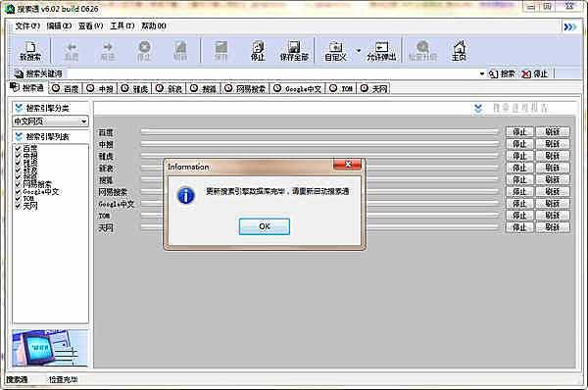Click the 百度 search progress bar
The width and height of the screenshot is (588, 390).
tap(319, 132)
